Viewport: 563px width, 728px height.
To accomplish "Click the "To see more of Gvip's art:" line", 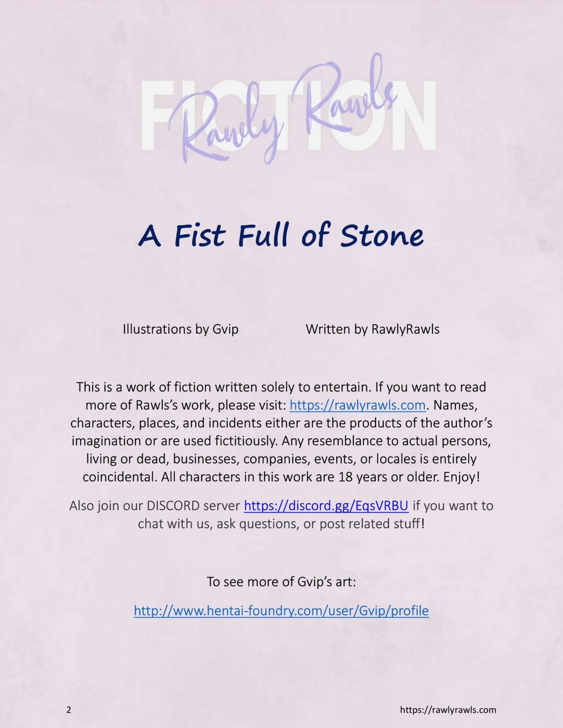I will (281, 582).
